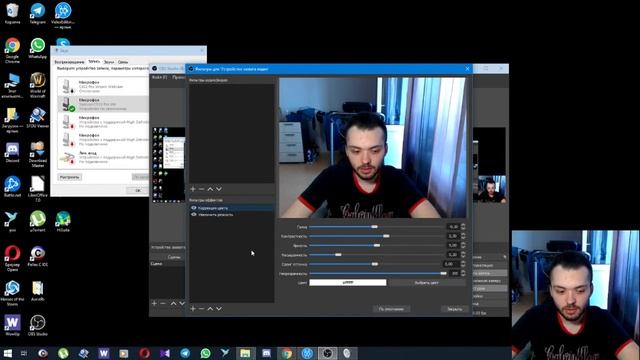Image resolution: width=640 pixels, height=360 pixels.
Task: Open Visual Studio from taskbar
Action: coord(165,353)
